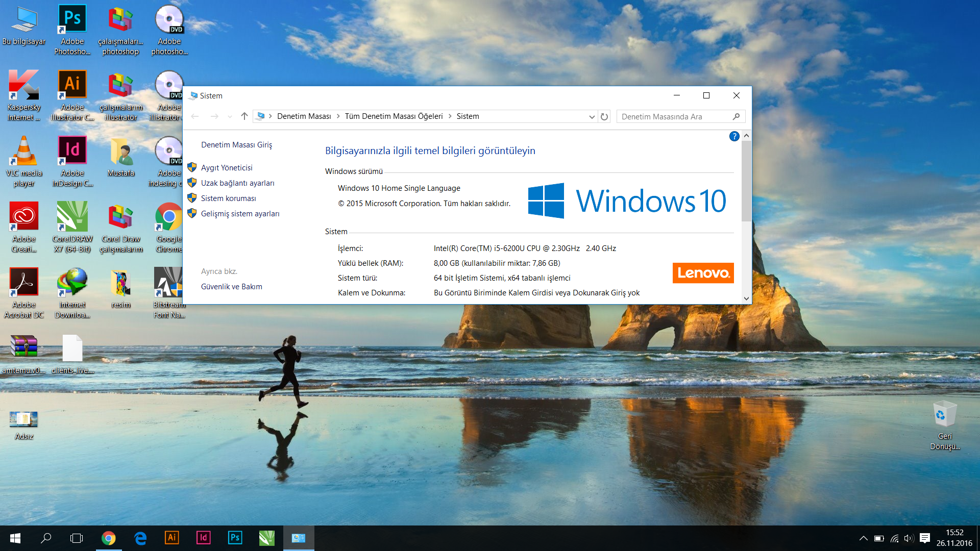This screenshot has width=980, height=551.
Task: Open Microsoft Edge from the taskbar
Action: coord(140,538)
